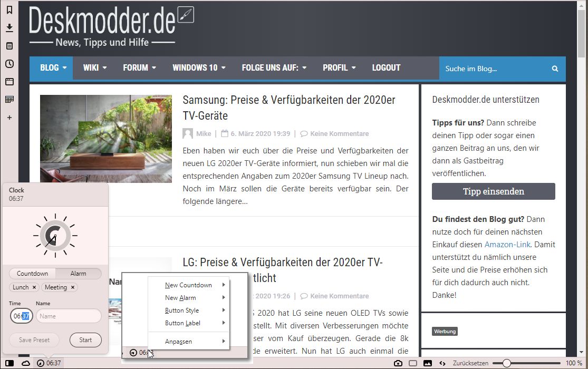Open the Downloads panel in the sidebar
This screenshot has height=369, width=588.
[9, 28]
